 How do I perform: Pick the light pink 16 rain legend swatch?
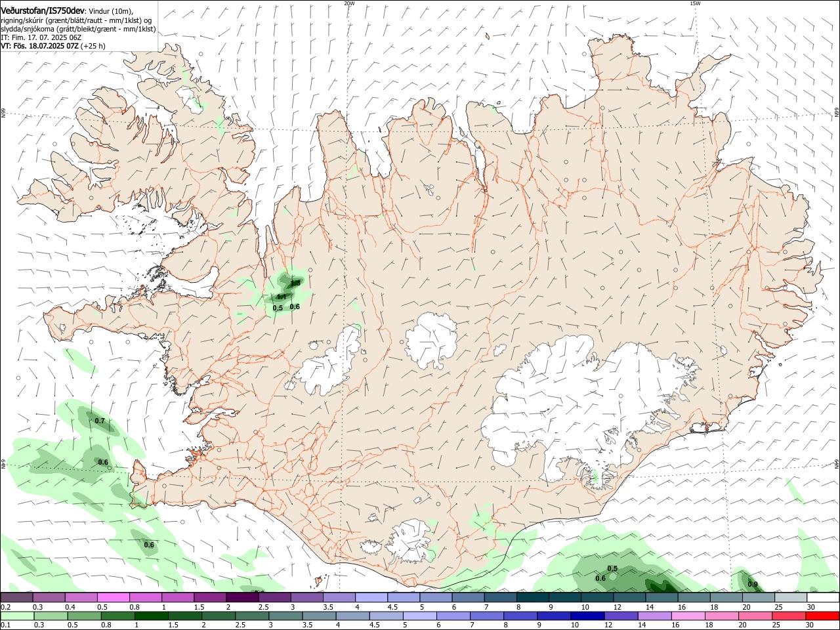point(688,616)
